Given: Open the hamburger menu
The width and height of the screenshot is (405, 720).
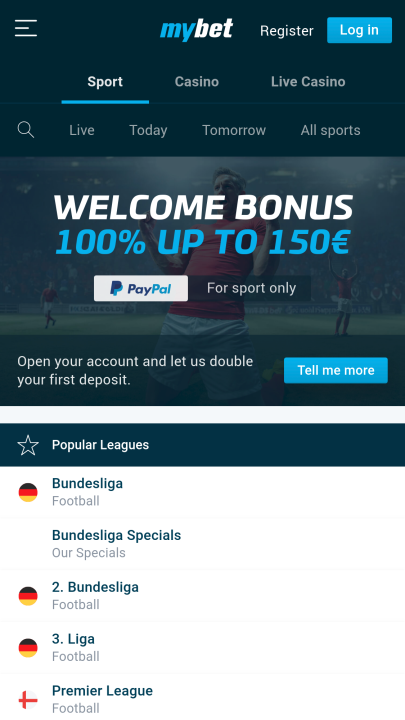Looking at the screenshot, I should [x=26, y=28].
